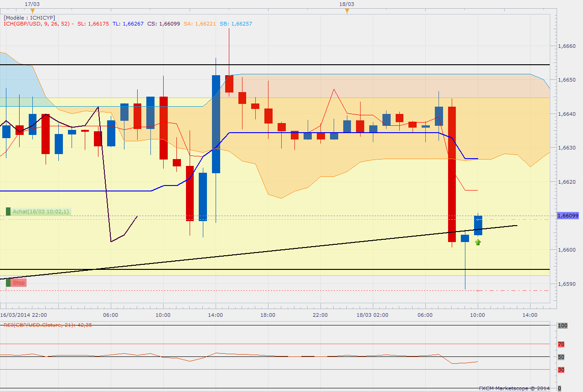Select the Achat(18/03 10:02,1) order label
The width and height of the screenshot is (583, 392).
point(41,211)
